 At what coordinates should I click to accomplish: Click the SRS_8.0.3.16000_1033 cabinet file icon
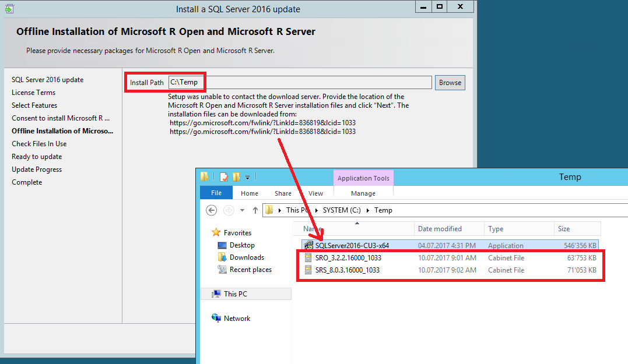click(308, 270)
